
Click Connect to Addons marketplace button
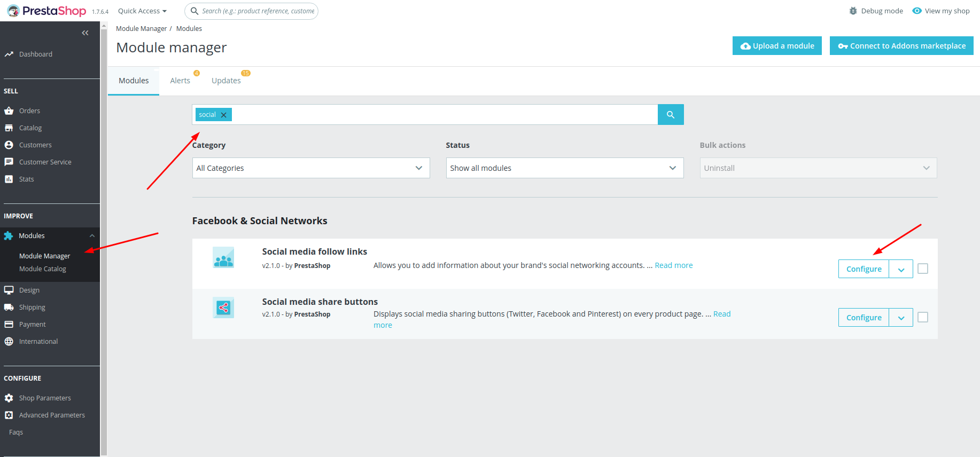(901, 46)
